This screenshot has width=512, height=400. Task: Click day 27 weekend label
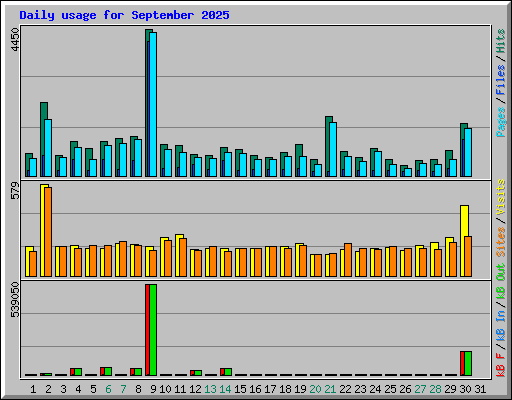point(420,389)
